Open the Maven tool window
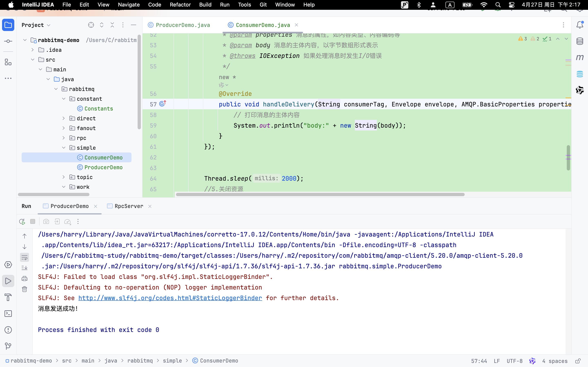The height and width of the screenshot is (367, 588). pyautogui.click(x=580, y=57)
